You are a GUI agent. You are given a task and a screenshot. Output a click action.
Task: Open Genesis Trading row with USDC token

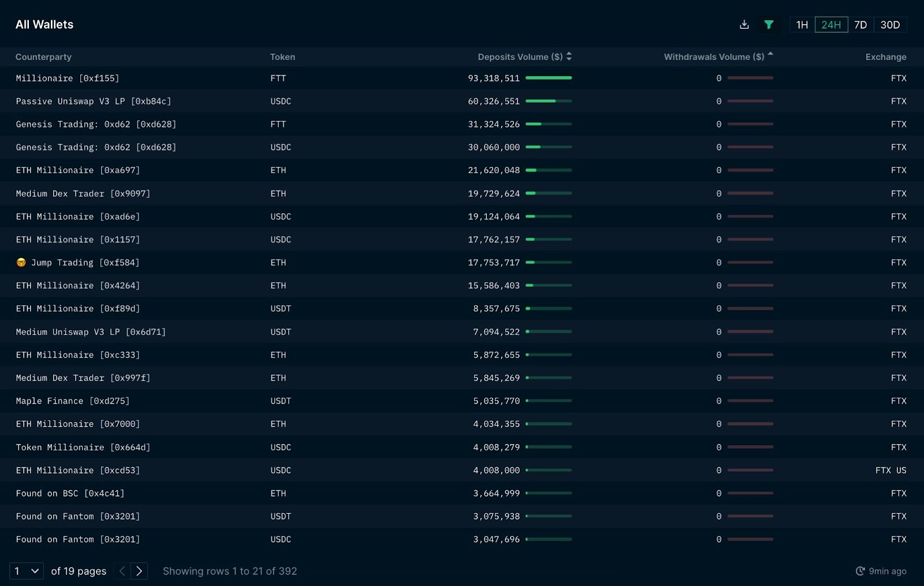[x=96, y=147]
